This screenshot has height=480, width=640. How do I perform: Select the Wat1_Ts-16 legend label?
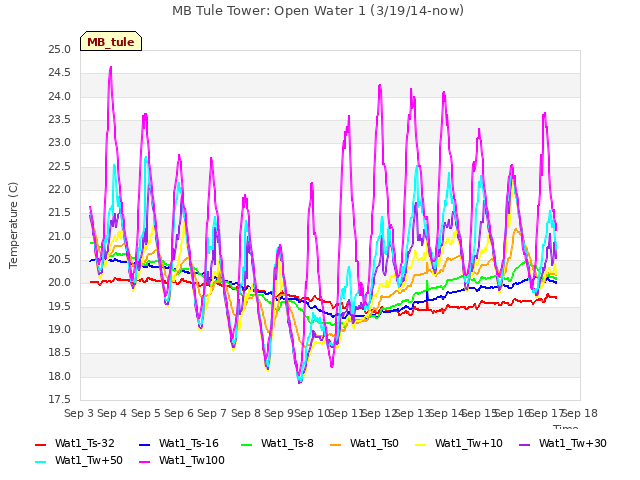coord(189,443)
